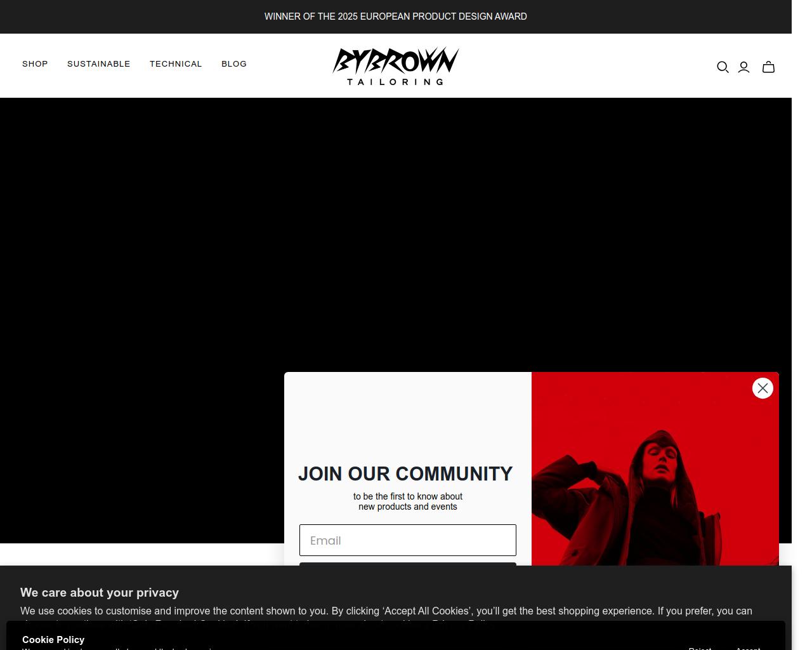Screen dimensions: 812x650
Task: Accept cookies in the Cookie Policy bar
Action: pyautogui.click(x=748, y=647)
